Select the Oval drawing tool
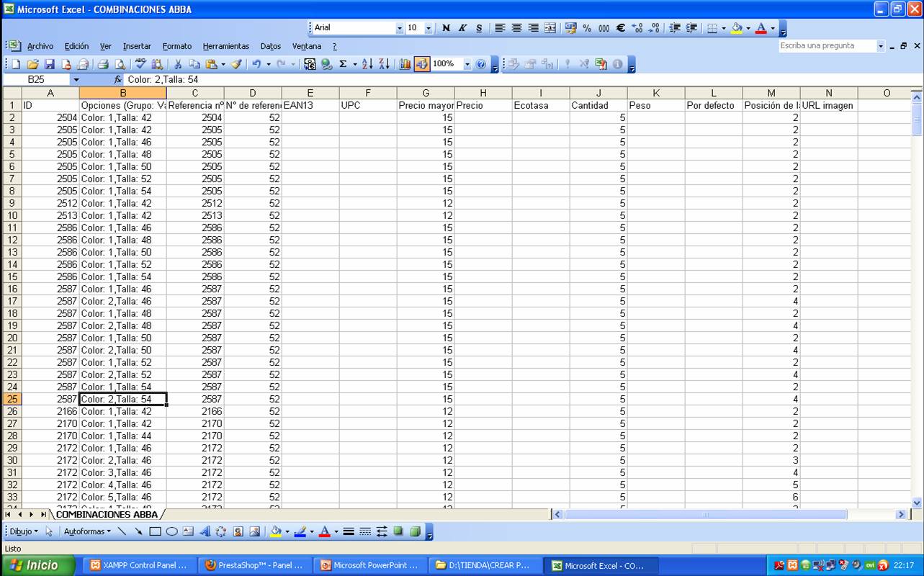This screenshot has width=924, height=576. (171, 531)
